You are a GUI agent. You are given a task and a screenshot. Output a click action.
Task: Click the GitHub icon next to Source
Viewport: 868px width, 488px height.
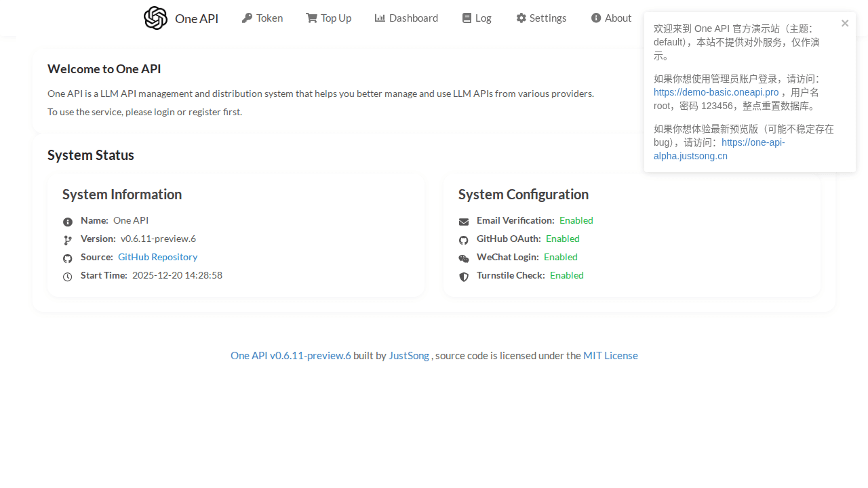click(x=68, y=258)
